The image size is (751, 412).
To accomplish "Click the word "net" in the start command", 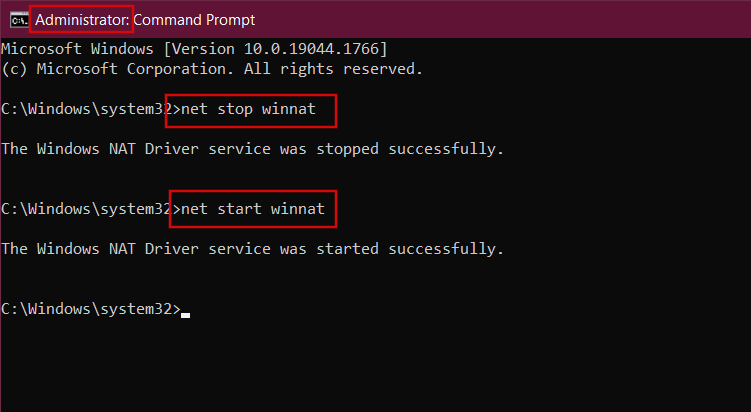I will [192, 209].
